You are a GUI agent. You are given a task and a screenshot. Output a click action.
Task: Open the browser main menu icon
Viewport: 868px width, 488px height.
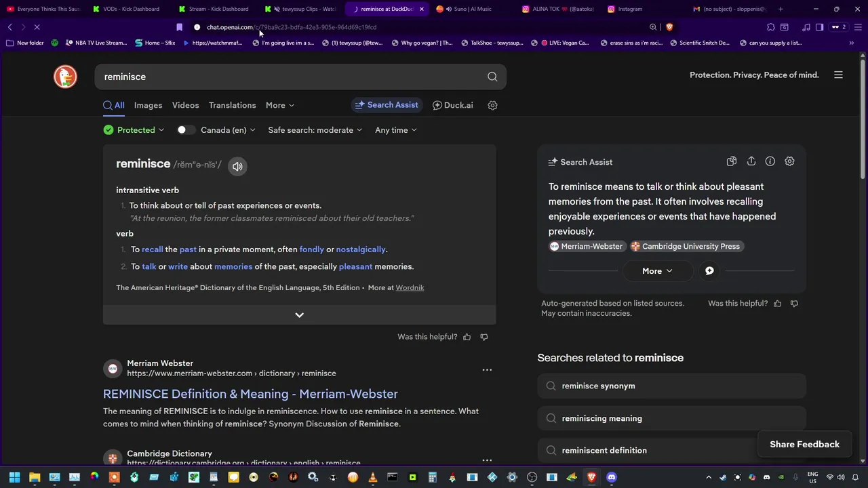point(857,27)
